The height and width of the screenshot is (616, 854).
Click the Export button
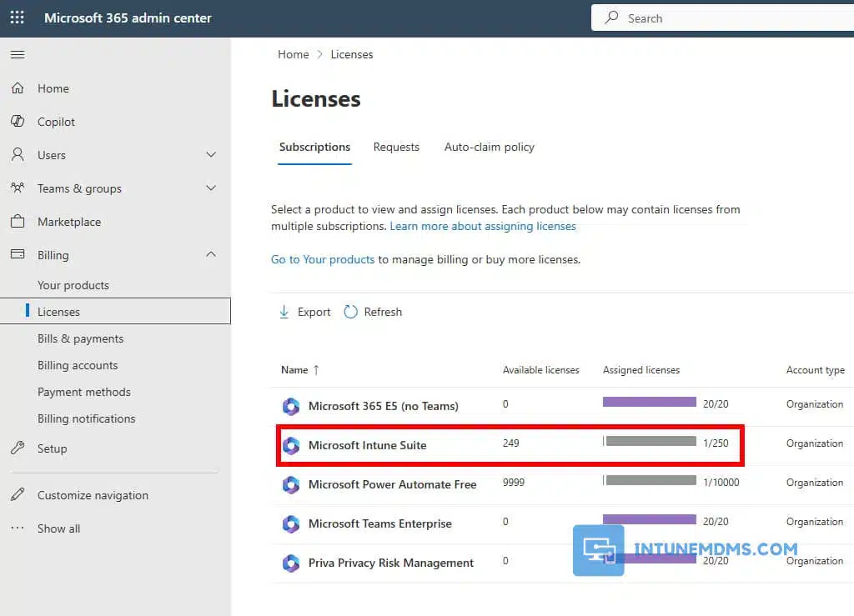(x=305, y=312)
